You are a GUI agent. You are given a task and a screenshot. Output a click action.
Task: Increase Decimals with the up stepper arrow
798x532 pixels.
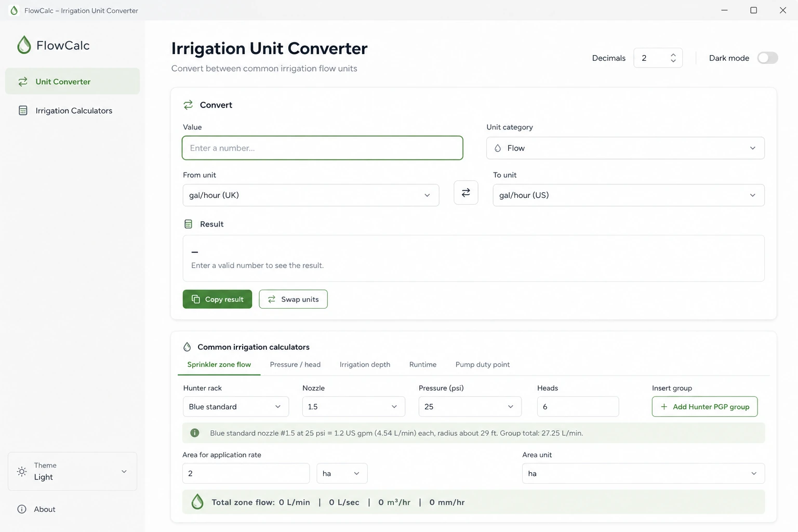tap(673, 54)
